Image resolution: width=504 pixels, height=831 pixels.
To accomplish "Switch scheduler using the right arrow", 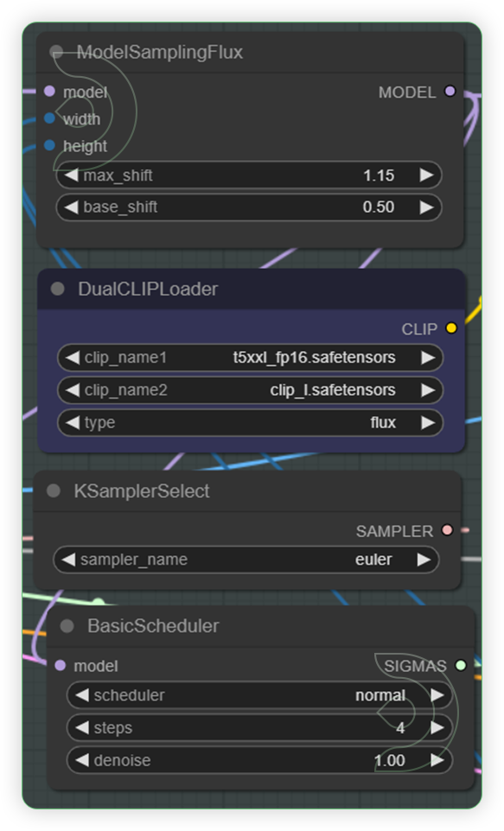I will (436, 695).
